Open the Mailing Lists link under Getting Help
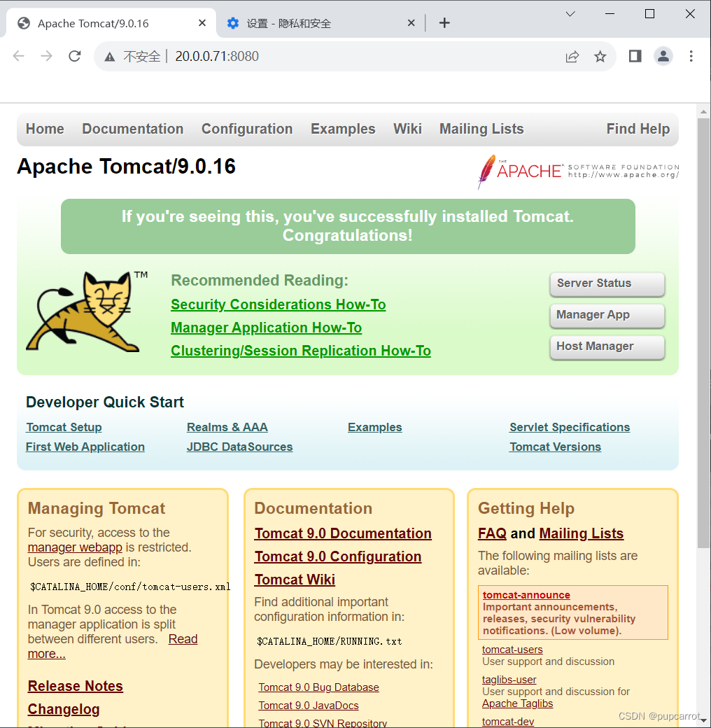The image size is (711, 728). click(581, 533)
